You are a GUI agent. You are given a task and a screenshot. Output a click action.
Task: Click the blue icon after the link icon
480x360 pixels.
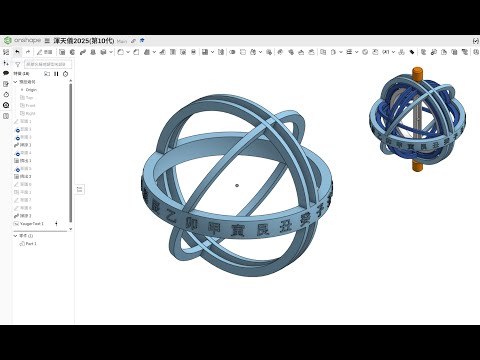pos(142,41)
